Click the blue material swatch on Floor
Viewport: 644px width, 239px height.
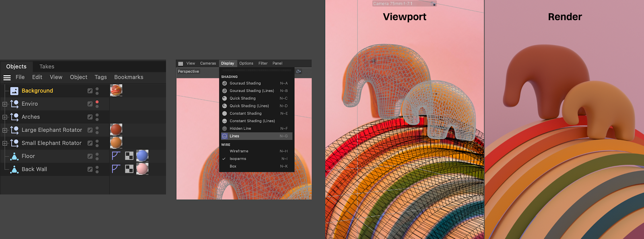142,156
